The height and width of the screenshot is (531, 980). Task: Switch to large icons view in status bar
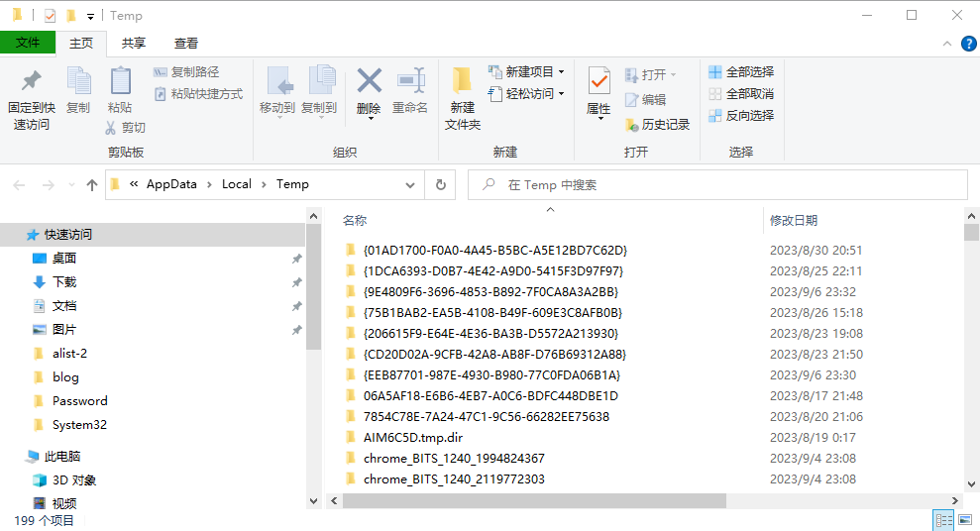965,520
